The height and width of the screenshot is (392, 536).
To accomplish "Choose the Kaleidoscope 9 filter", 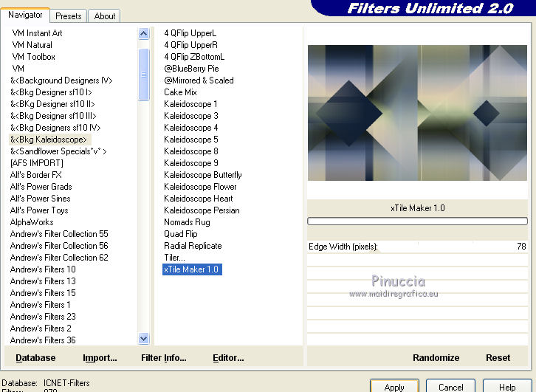I will pyautogui.click(x=190, y=163).
